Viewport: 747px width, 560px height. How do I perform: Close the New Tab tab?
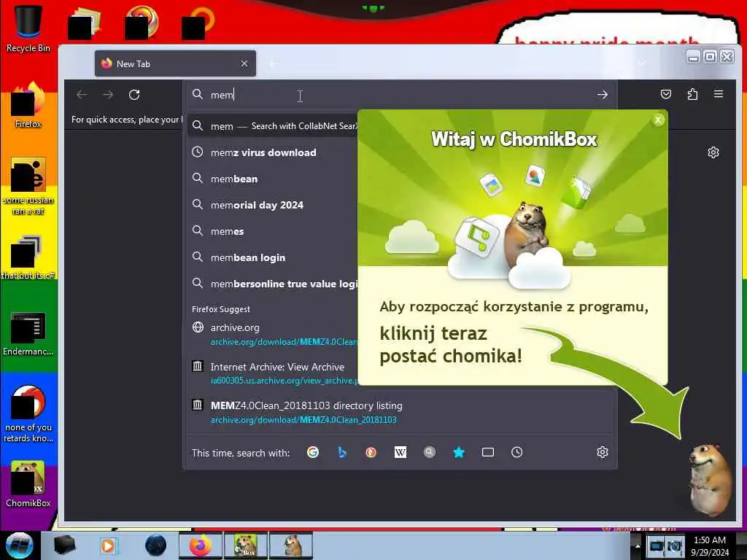point(244,63)
